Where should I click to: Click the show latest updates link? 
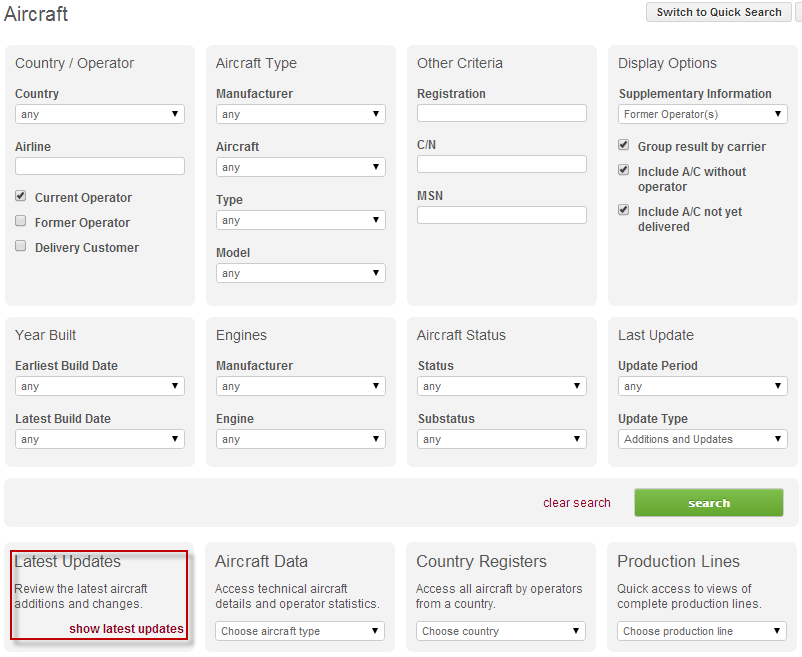click(126, 629)
